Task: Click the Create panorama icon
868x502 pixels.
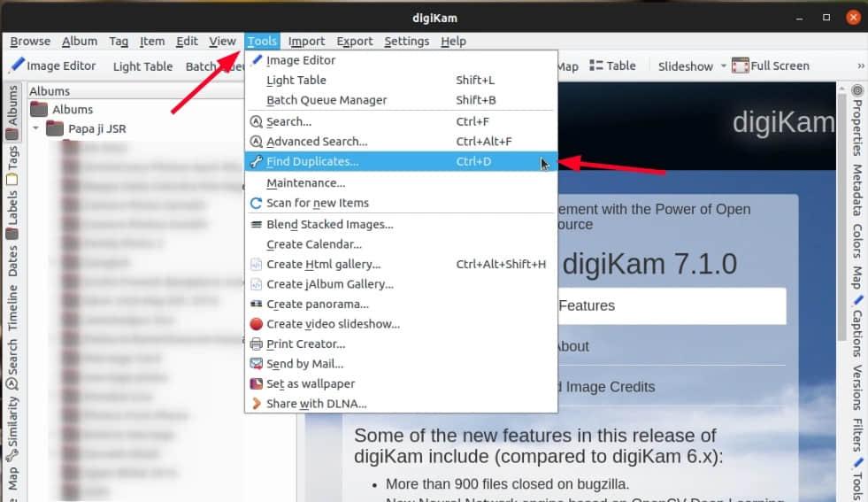Action: tap(256, 305)
